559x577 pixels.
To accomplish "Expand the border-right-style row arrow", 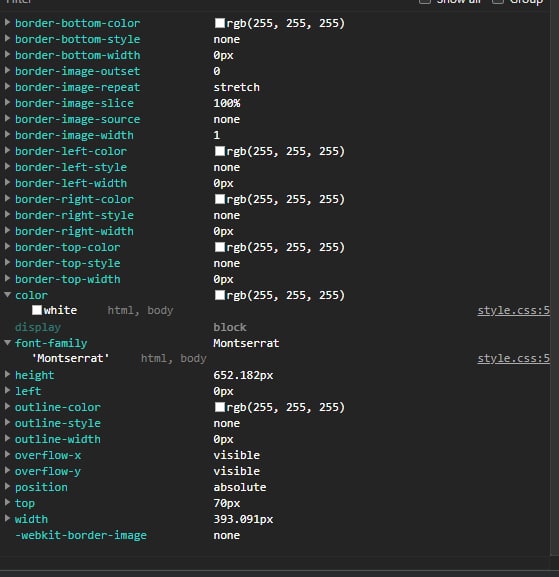I will (7, 215).
